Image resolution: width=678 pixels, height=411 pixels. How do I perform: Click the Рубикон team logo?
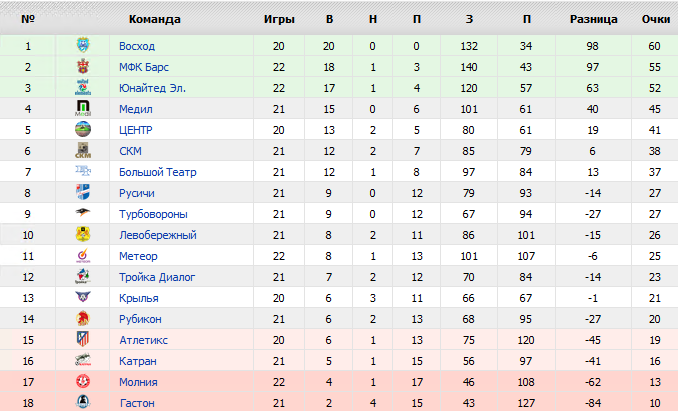83,319
